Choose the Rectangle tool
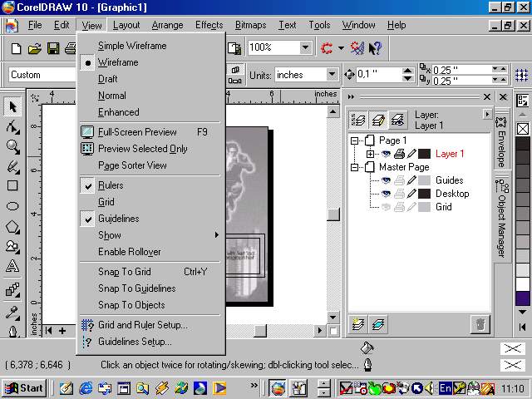Screen dimensions: 532x399 click(12, 186)
